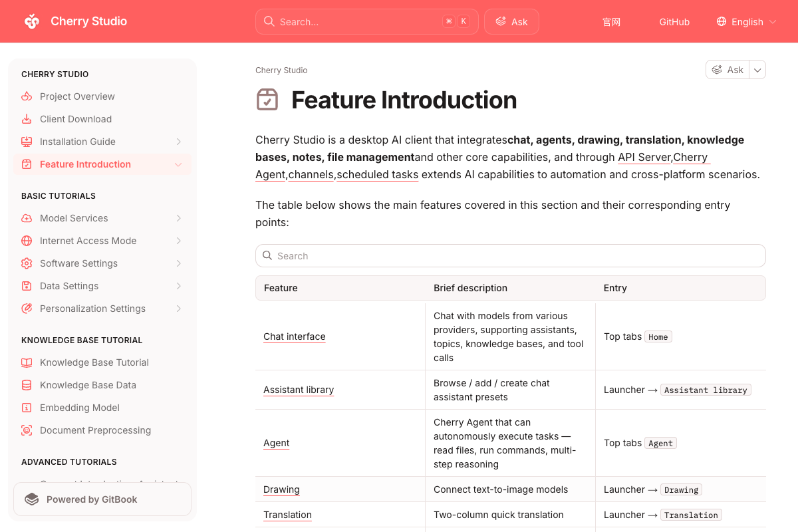
Task: Click the Ask button above the title
Action: point(728,70)
